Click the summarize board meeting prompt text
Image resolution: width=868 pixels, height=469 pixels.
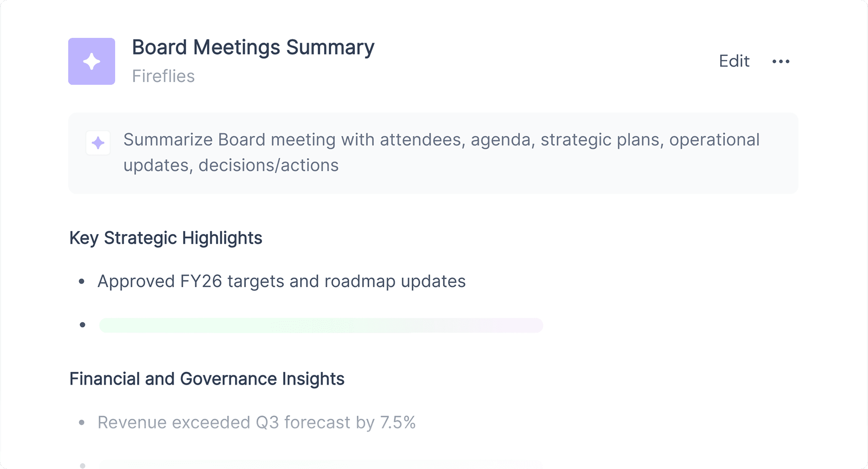click(441, 153)
